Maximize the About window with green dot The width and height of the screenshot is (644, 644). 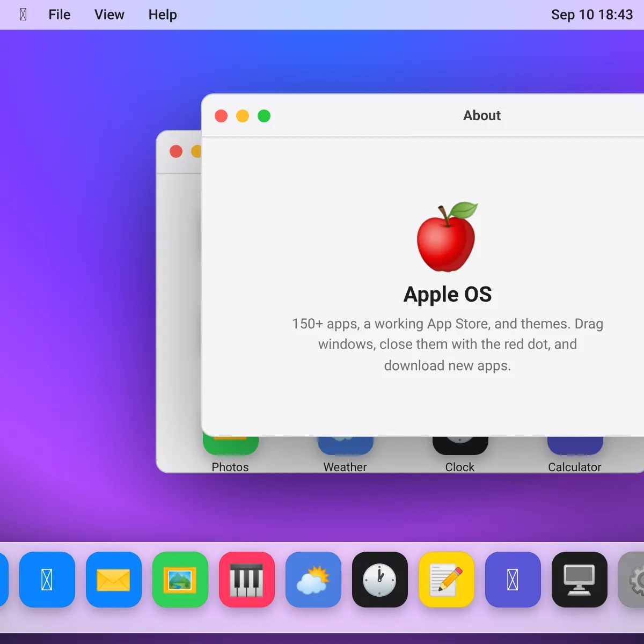[264, 116]
